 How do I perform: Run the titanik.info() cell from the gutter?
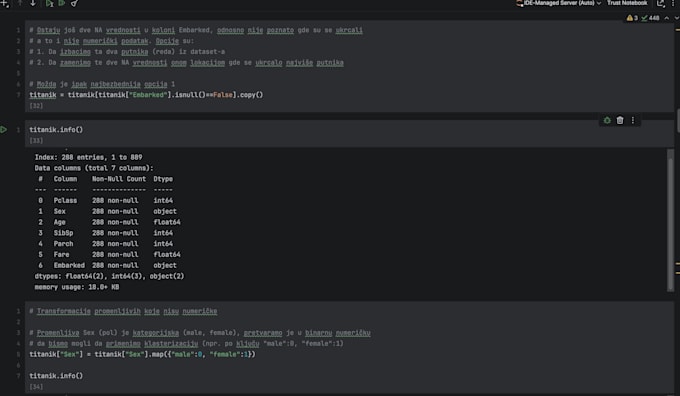[x=4, y=129]
